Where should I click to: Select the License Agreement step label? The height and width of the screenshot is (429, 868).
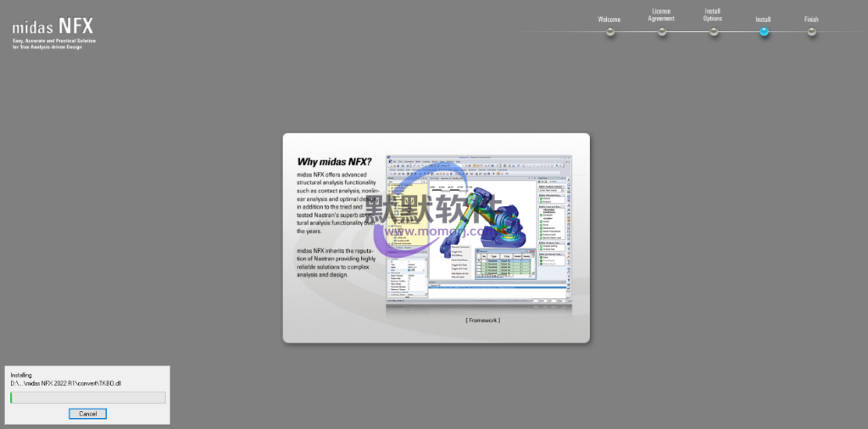click(x=661, y=15)
